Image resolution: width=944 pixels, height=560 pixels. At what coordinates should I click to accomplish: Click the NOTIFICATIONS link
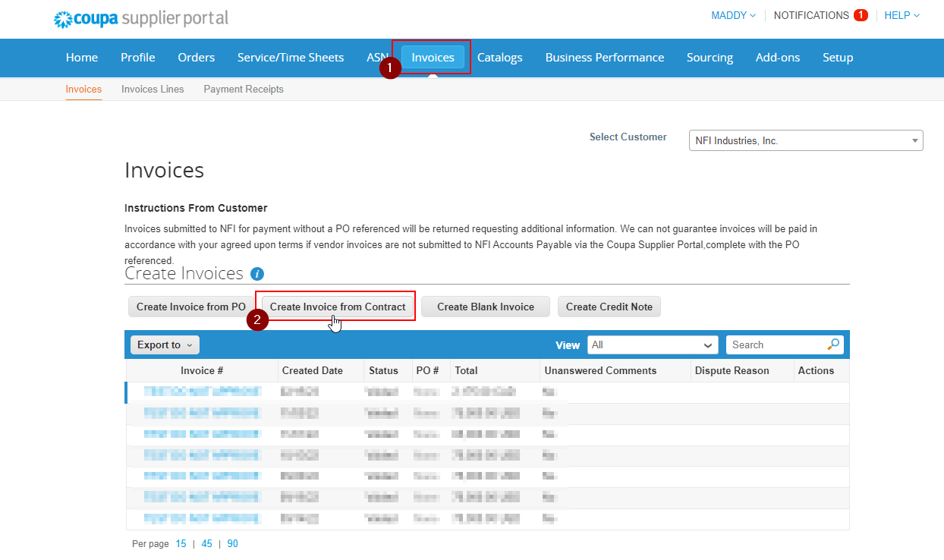[x=811, y=15]
